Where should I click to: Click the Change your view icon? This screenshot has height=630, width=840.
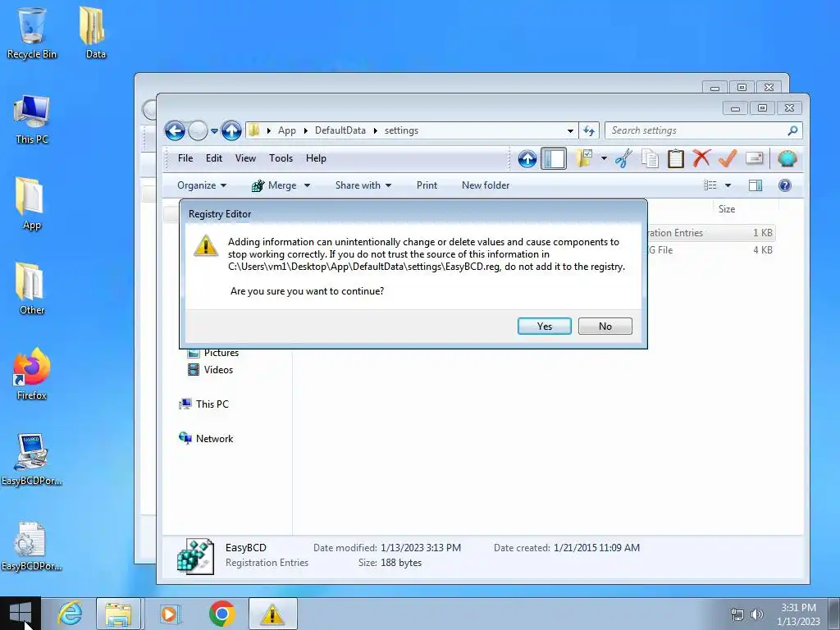(x=710, y=185)
